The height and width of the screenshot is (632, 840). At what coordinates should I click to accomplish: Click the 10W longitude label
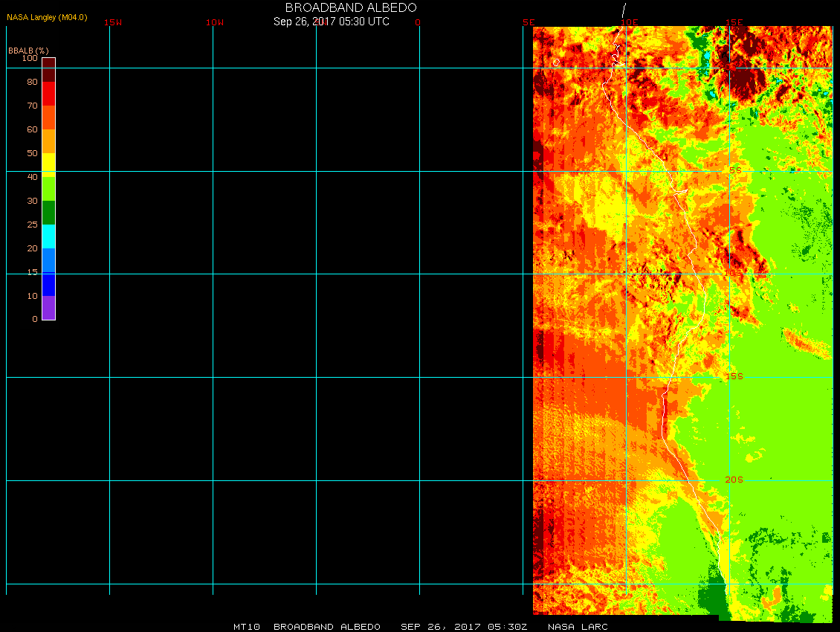pos(215,22)
